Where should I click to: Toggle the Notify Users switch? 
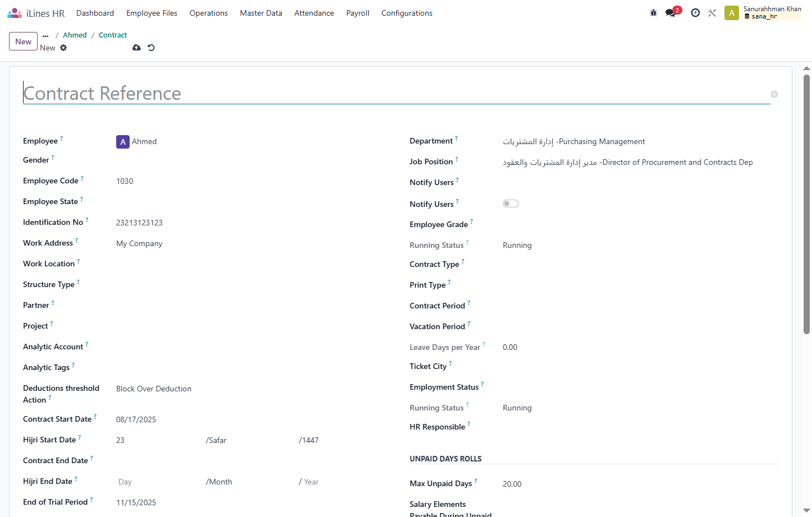click(x=511, y=204)
